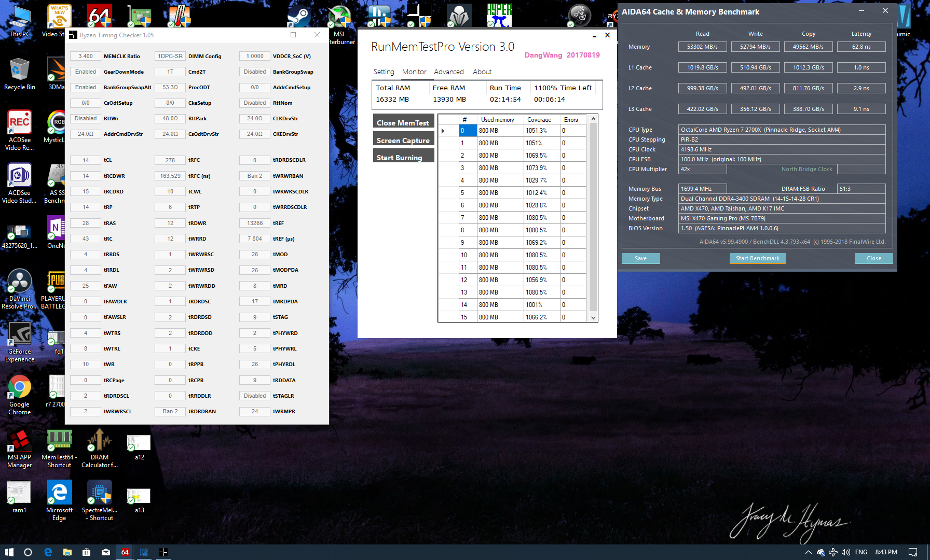Open MSI Afterburner desktop icon
This screenshot has width=930, height=560.
click(x=339, y=25)
